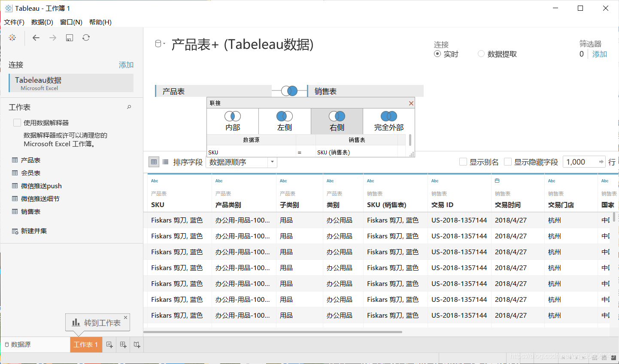Click the Tableau start page logo icon

(12, 38)
